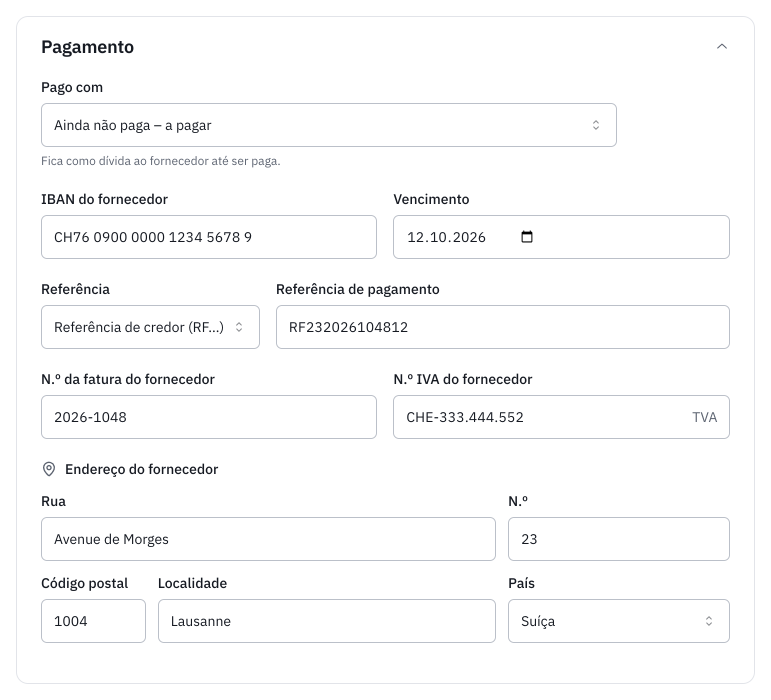Click the 'Vencimento' label

click(x=431, y=199)
